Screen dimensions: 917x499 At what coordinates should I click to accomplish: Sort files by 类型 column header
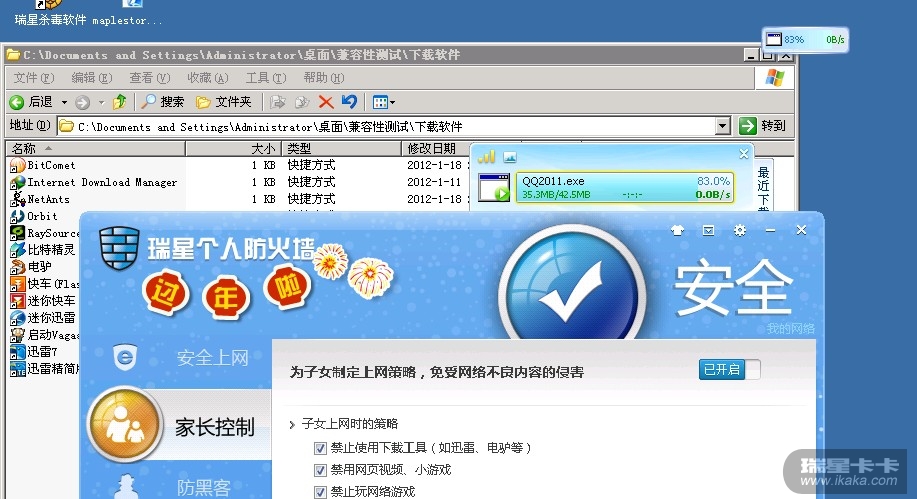click(x=342, y=149)
